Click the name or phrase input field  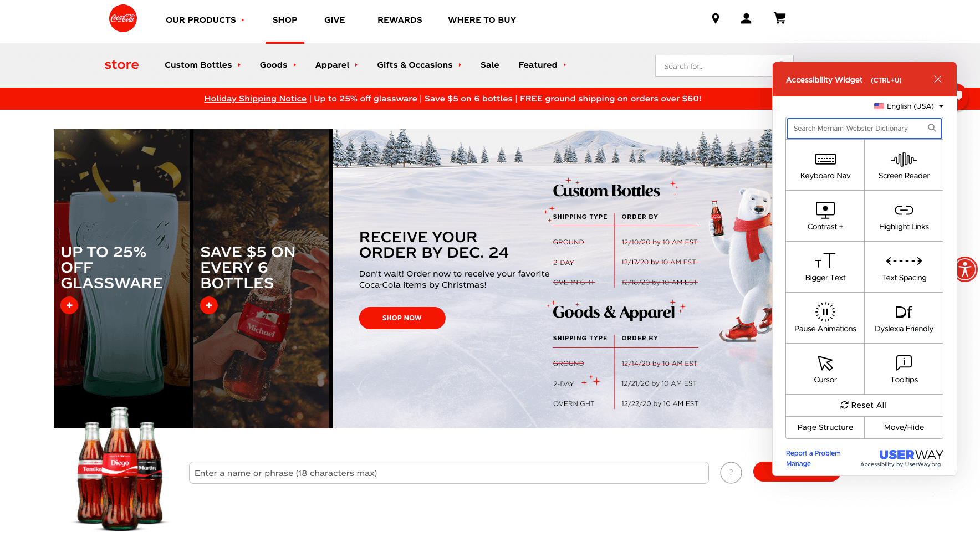coord(449,473)
